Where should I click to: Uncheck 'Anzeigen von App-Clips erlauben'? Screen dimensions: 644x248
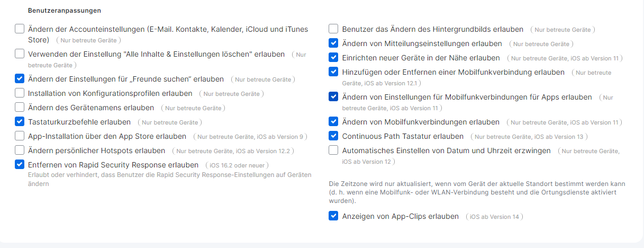coord(333,216)
